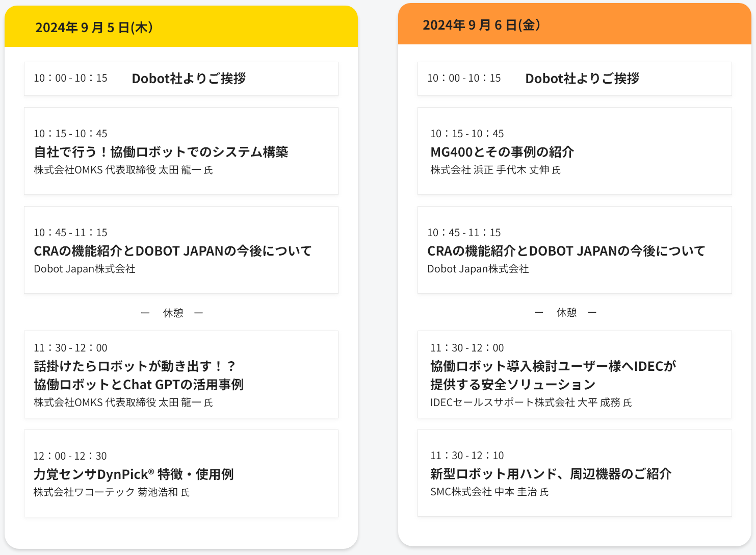Click CRAの機能紹介 title under September 6
The height and width of the screenshot is (555, 756).
click(566, 251)
